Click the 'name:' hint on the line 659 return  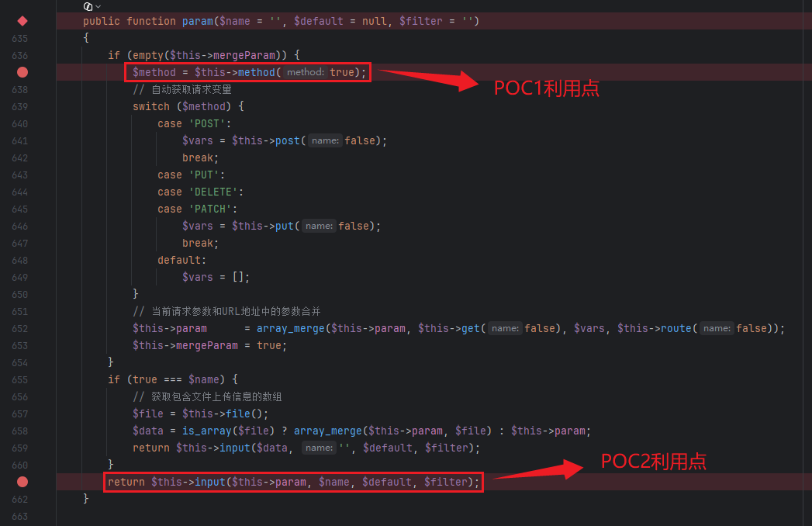(x=319, y=448)
